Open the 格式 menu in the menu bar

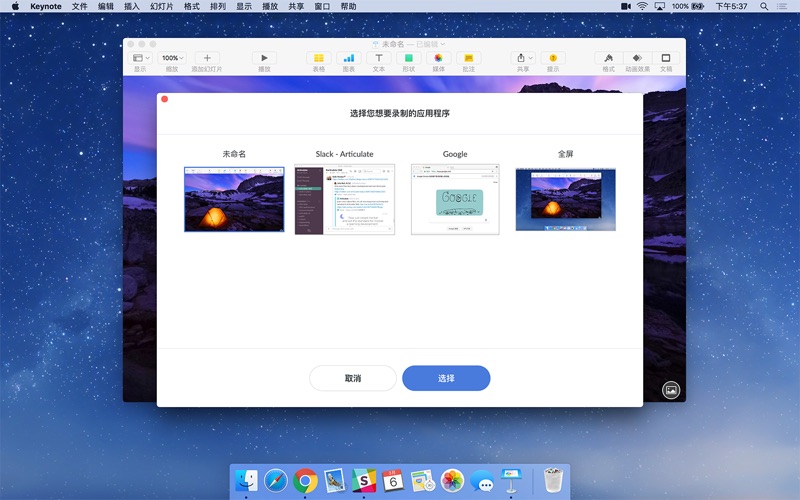pos(192,6)
